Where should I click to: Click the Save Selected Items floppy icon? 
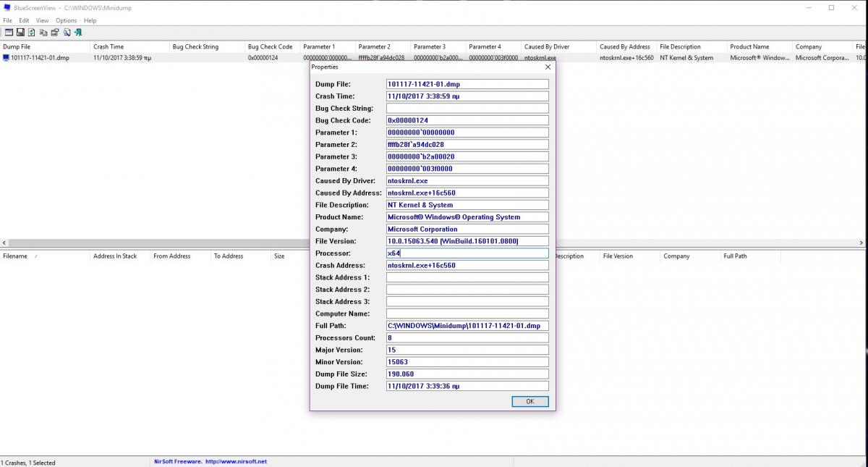point(20,32)
